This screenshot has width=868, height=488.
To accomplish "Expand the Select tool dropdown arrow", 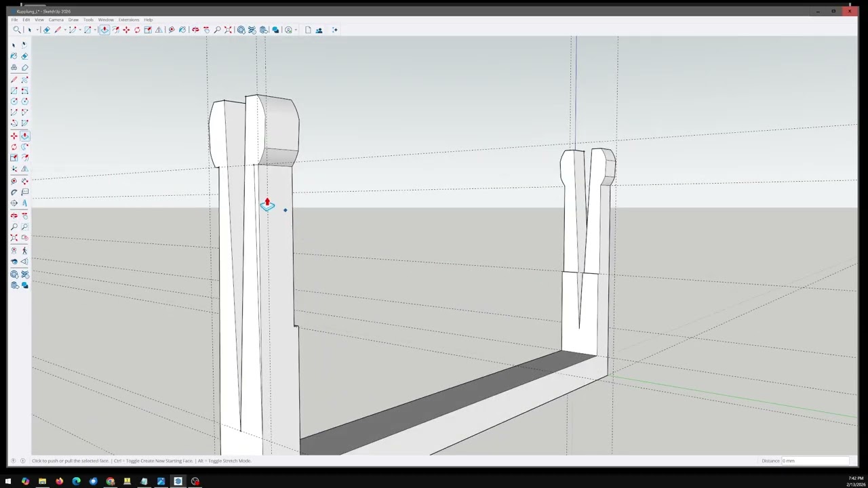I will coord(37,30).
